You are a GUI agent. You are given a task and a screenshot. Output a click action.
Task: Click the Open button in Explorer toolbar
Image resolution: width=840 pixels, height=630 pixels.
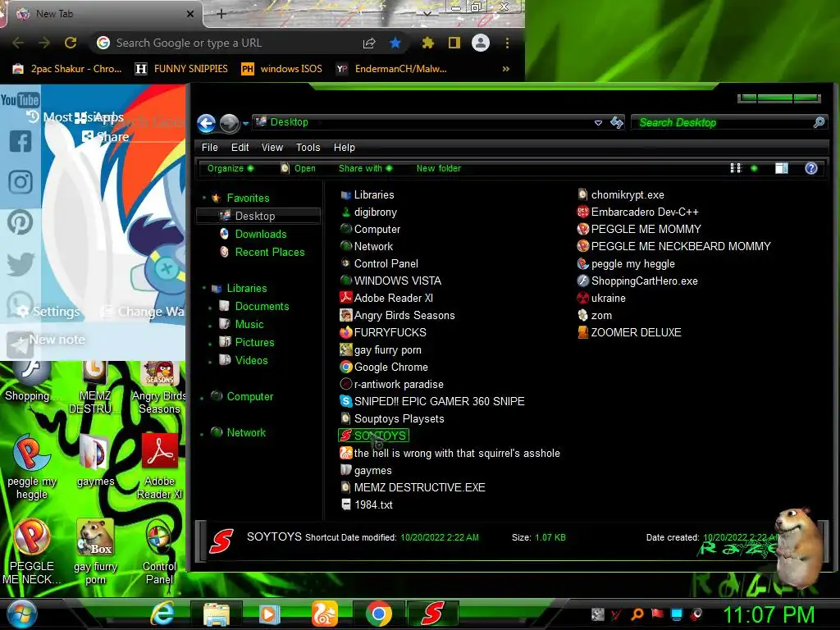(x=299, y=168)
